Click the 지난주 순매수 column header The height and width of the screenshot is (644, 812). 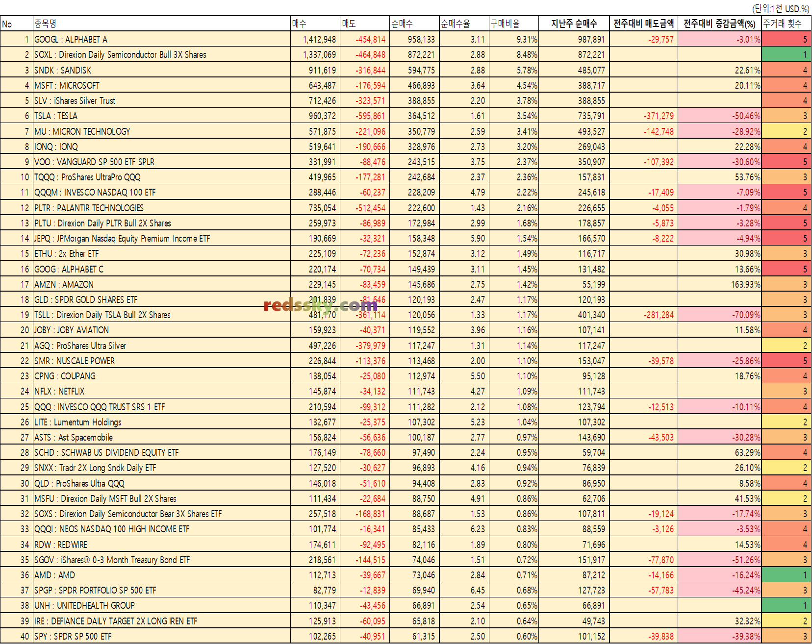[574, 24]
